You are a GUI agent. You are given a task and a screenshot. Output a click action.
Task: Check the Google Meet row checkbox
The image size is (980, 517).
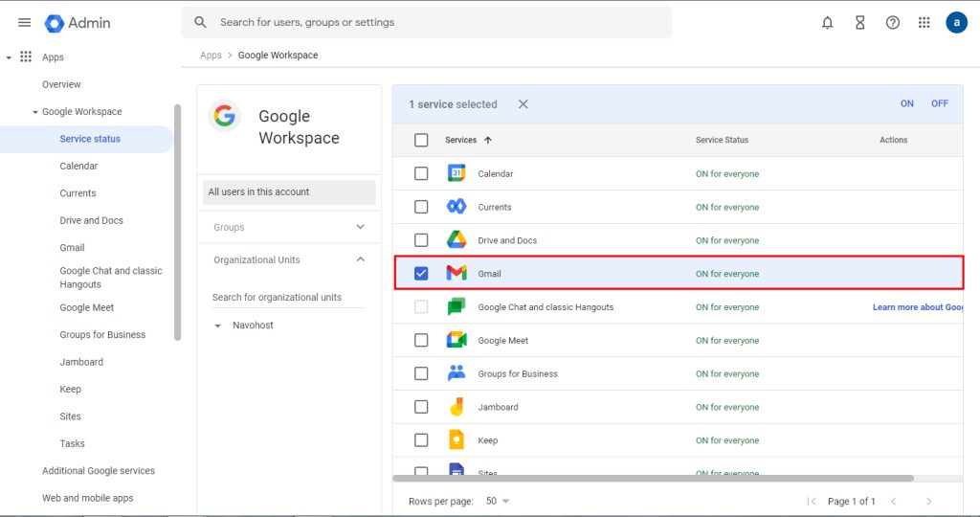pyautogui.click(x=421, y=340)
